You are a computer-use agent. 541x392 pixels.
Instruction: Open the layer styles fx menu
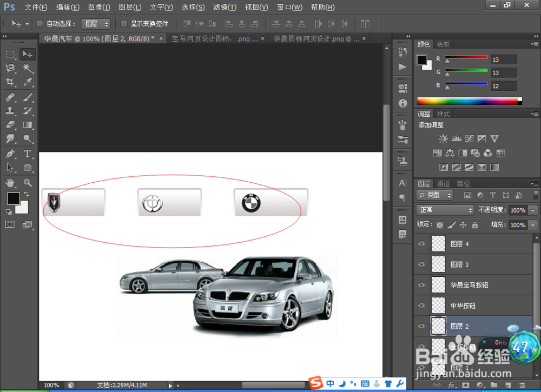451,385
